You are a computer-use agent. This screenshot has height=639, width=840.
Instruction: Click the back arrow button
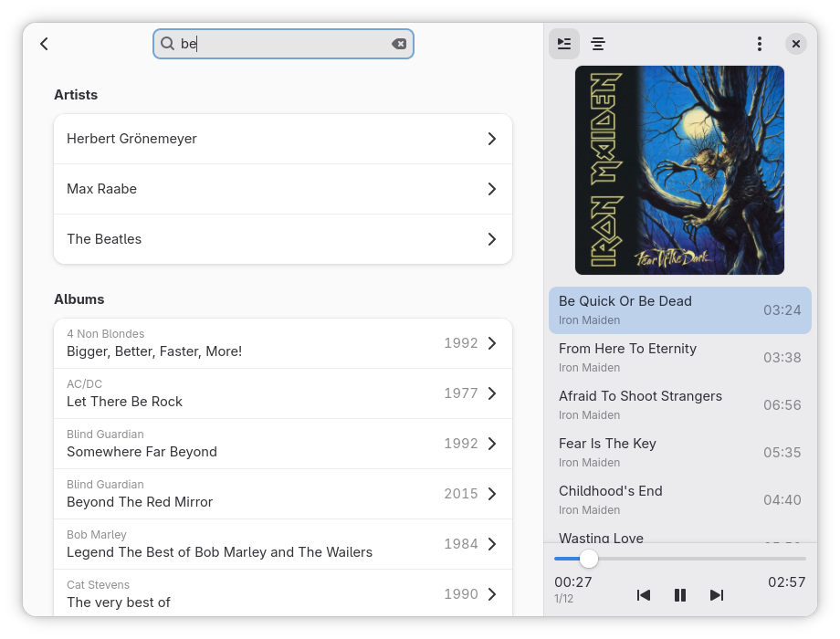click(x=44, y=44)
